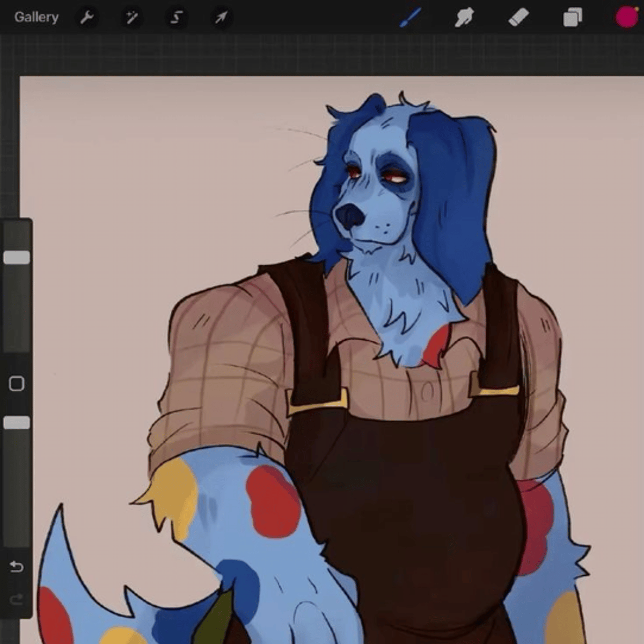Open the Actions wrench menu
The width and height of the screenshot is (644, 644).
point(86,18)
